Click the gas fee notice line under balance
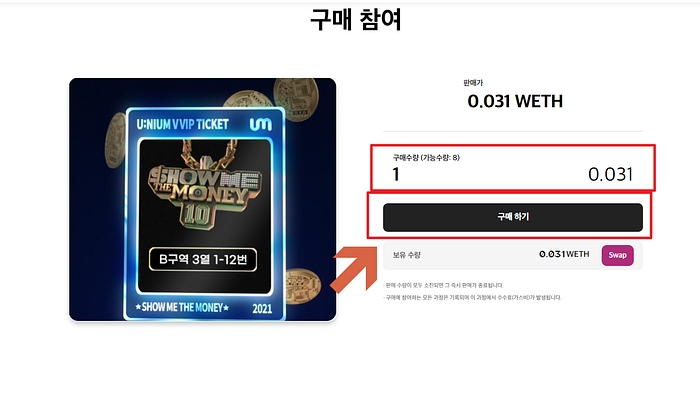700x403 pixels. (x=473, y=297)
